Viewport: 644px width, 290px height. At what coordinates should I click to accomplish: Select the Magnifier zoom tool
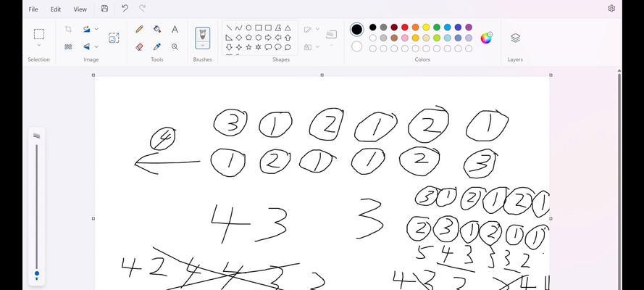click(175, 47)
